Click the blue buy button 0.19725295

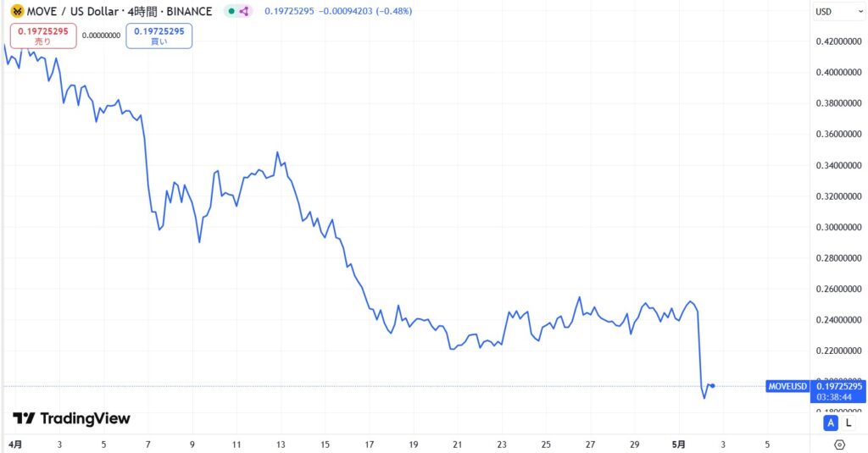tap(159, 36)
